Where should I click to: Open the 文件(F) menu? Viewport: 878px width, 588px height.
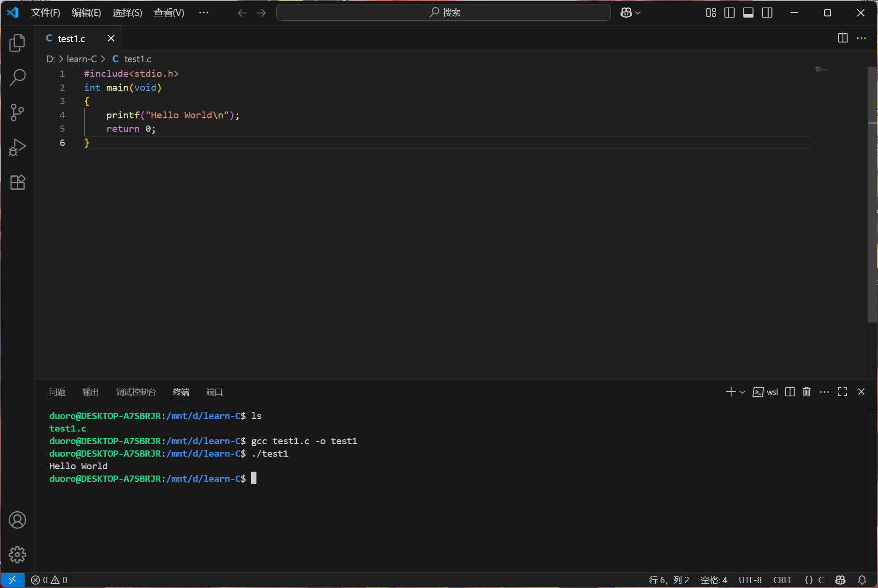click(x=46, y=13)
